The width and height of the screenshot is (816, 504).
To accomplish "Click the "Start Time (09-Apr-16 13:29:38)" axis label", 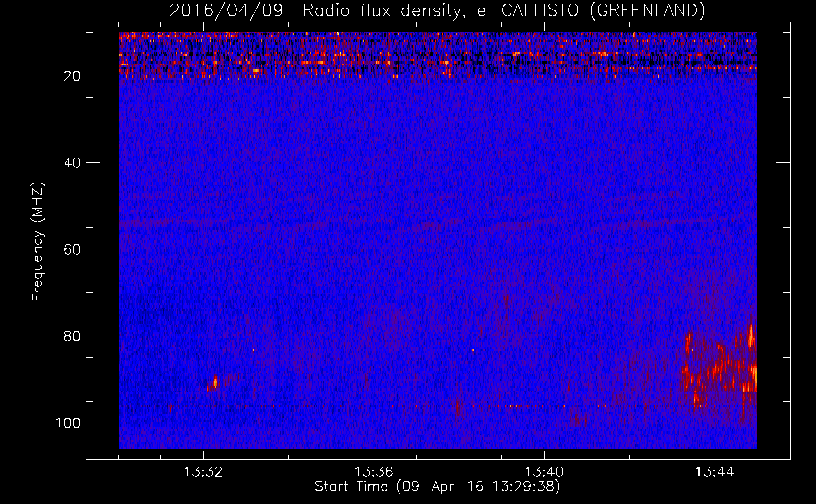I will [x=437, y=487].
